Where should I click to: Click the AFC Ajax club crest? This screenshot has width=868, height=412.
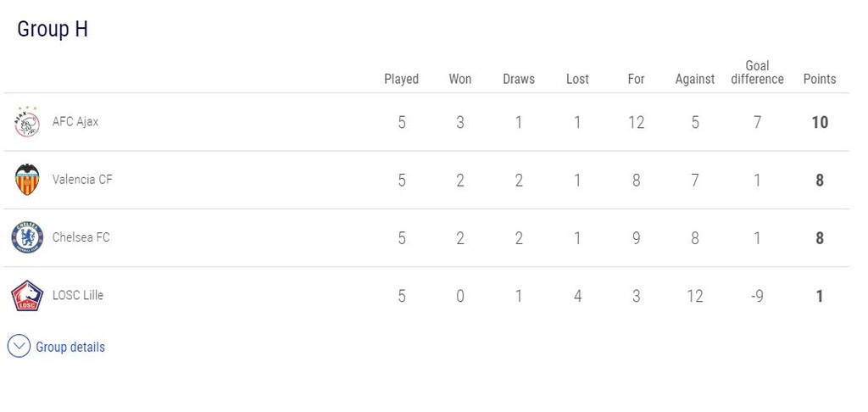click(x=26, y=122)
